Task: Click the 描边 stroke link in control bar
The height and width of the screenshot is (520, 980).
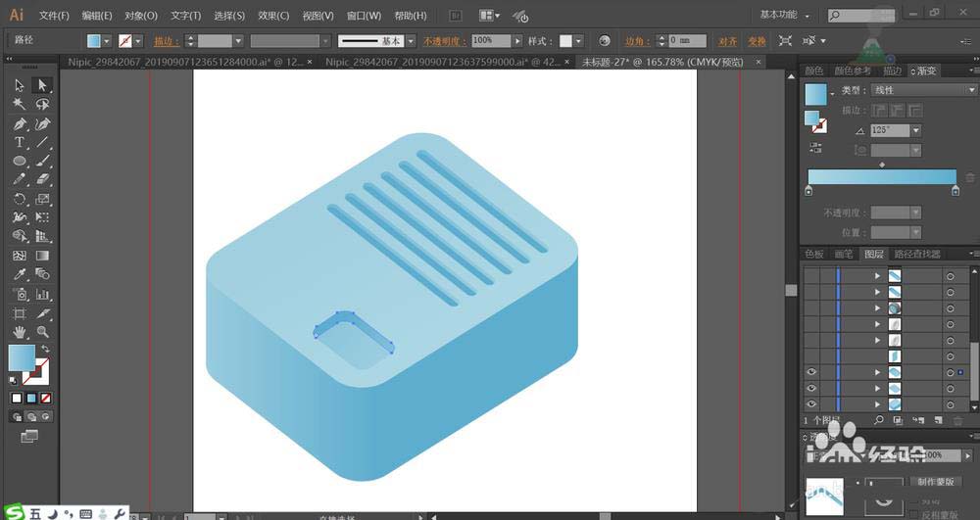Action: 167,41
